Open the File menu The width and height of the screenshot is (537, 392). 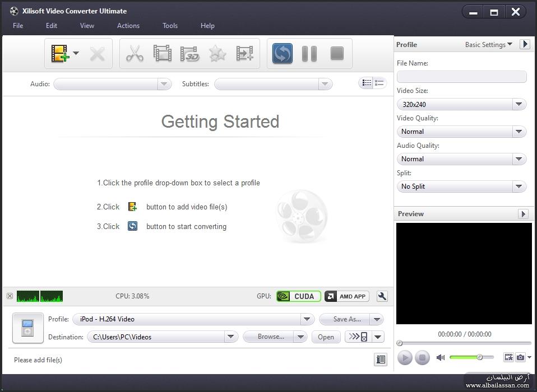coord(18,26)
